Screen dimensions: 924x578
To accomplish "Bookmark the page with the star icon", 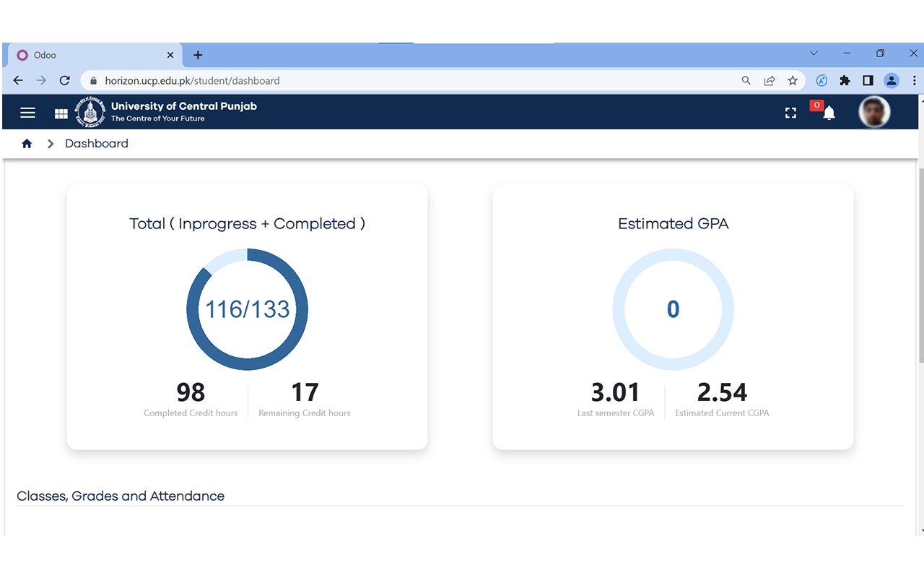I will (793, 80).
